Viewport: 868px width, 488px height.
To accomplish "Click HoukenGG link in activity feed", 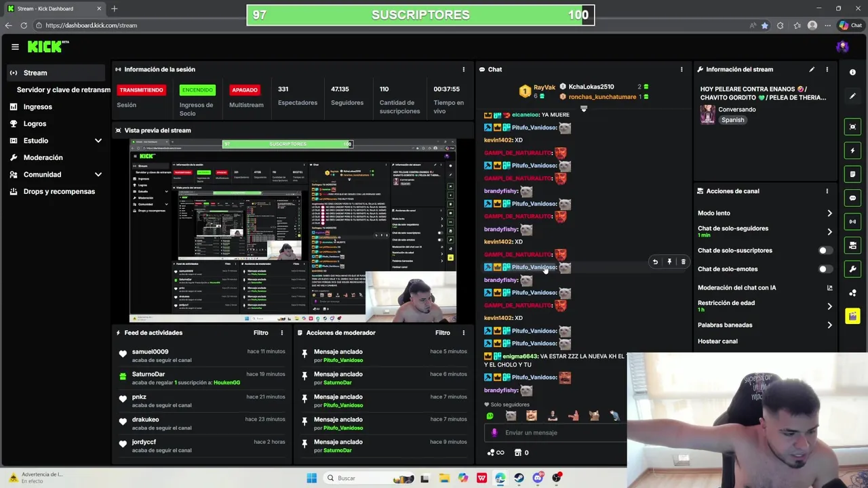I will [226, 383].
